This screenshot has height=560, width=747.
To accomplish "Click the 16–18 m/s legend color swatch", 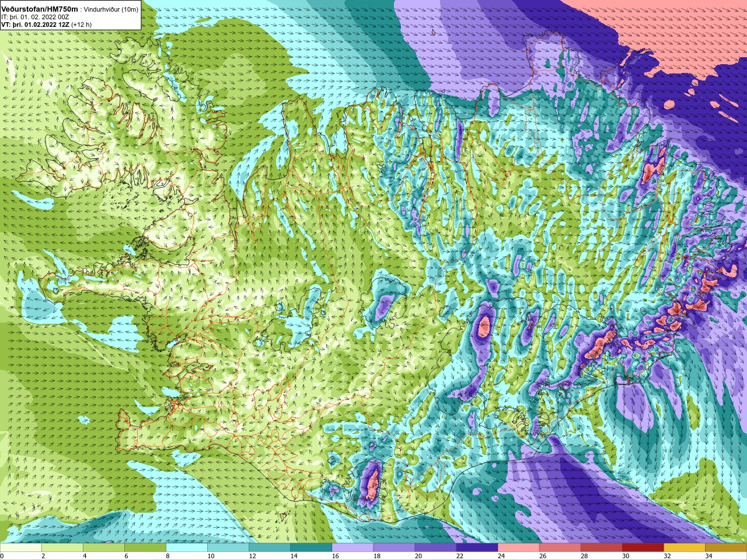I will 352,548.
